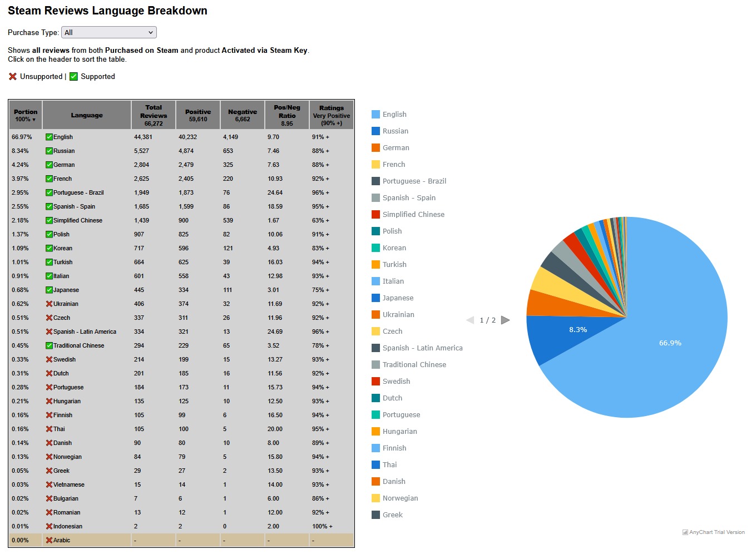Click the X icon beside Spanish - Latin America row
Image resolution: width=756 pixels, height=554 pixels.
pyautogui.click(x=49, y=332)
